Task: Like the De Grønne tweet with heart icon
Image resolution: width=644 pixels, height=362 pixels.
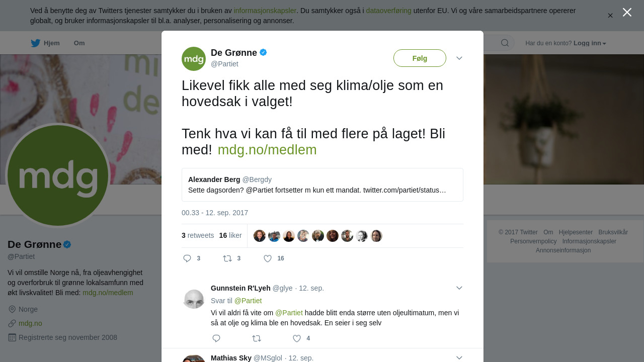Action: pos(268,258)
